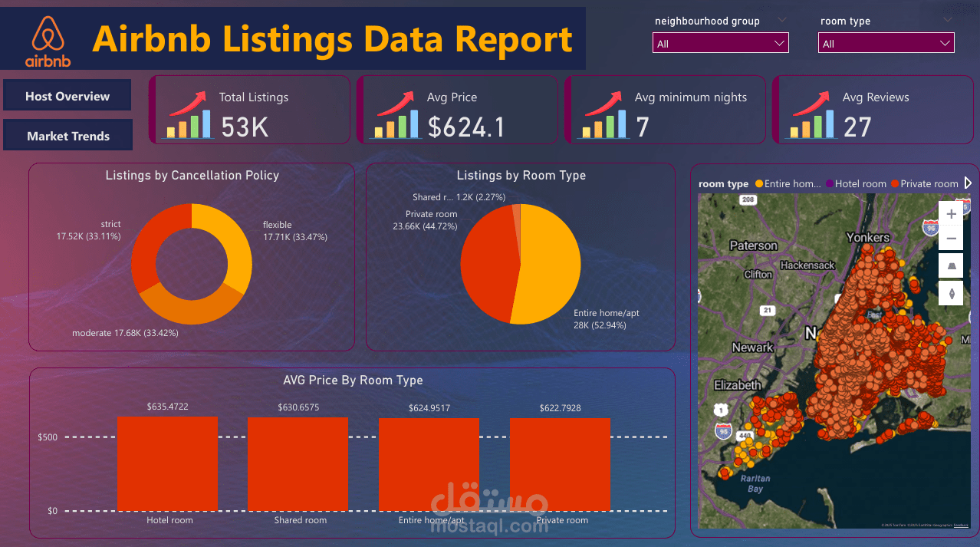Click the flexible 17.71K (33.47%) label
This screenshot has height=547, width=980.
pos(295,231)
